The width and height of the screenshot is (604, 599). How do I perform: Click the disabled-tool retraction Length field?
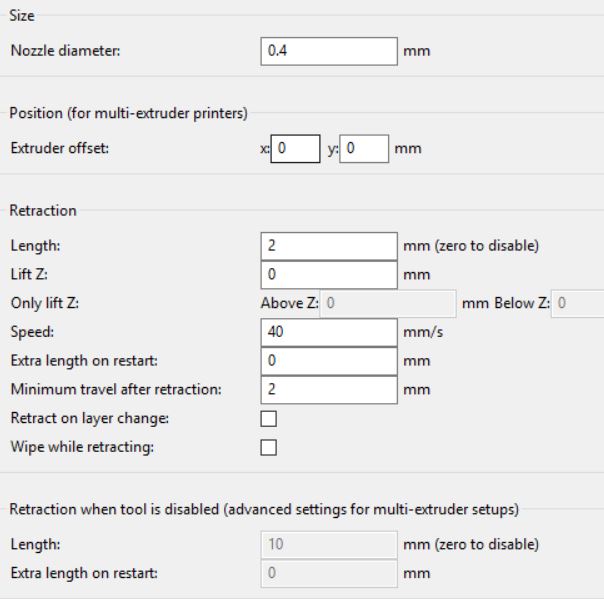click(329, 545)
